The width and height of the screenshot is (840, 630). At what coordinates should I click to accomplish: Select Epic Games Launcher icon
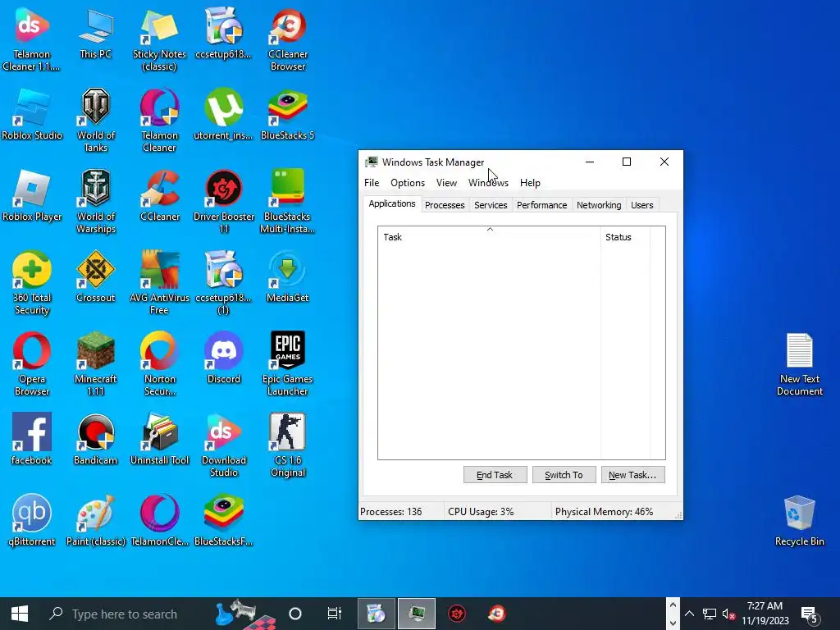288,363
